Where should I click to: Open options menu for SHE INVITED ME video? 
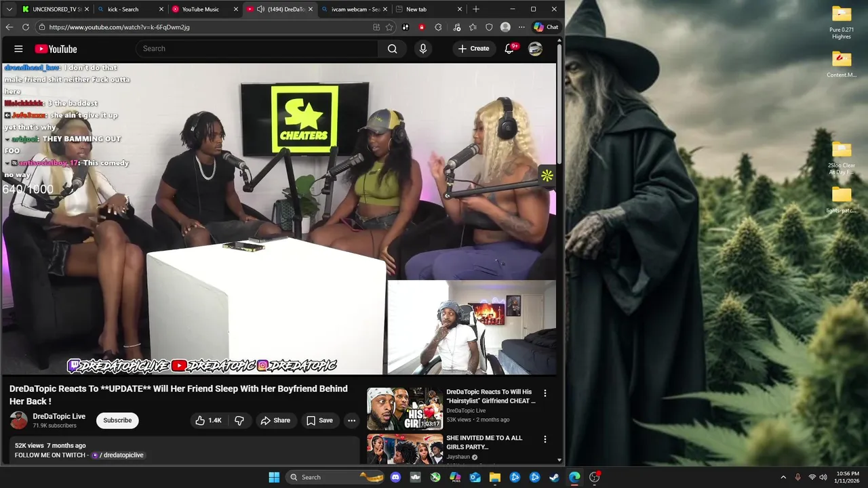545,439
